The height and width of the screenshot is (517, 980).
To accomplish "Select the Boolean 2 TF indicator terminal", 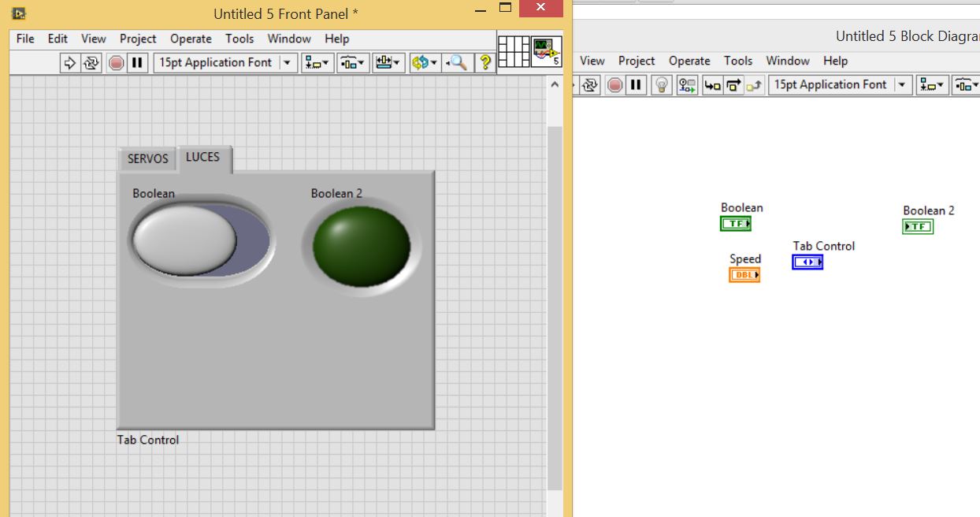I will [918, 227].
